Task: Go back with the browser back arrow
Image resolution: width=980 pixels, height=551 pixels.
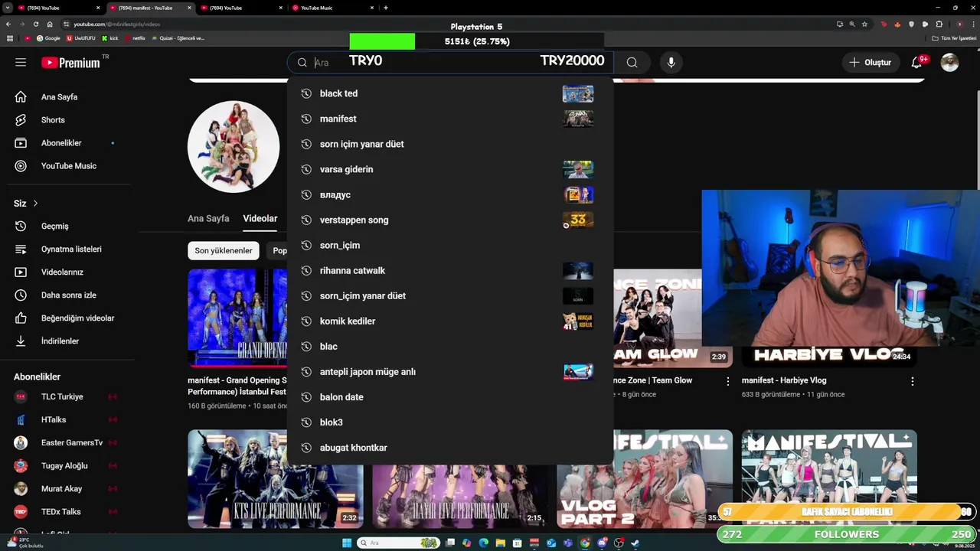Action: (x=8, y=24)
